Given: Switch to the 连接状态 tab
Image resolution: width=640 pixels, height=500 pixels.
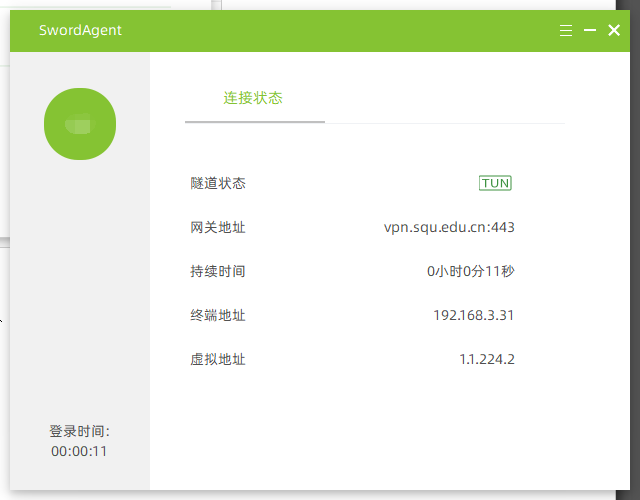Looking at the screenshot, I should click(x=253, y=98).
